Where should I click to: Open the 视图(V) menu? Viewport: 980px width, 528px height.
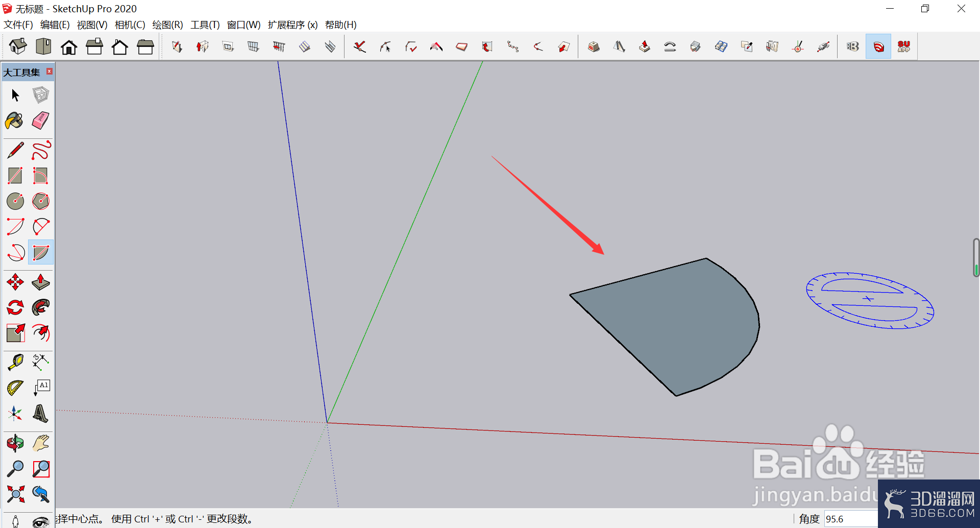(92, 25)
